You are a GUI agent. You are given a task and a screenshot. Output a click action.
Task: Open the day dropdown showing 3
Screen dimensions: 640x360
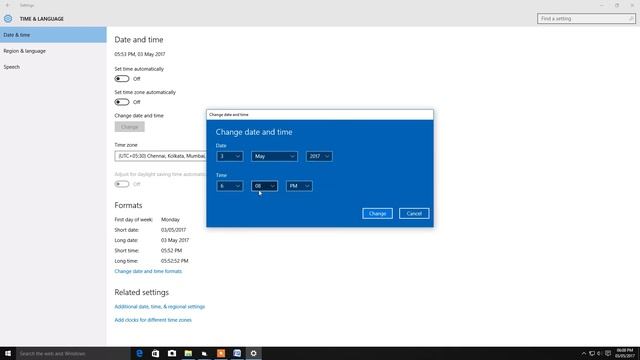coord(230,156)
